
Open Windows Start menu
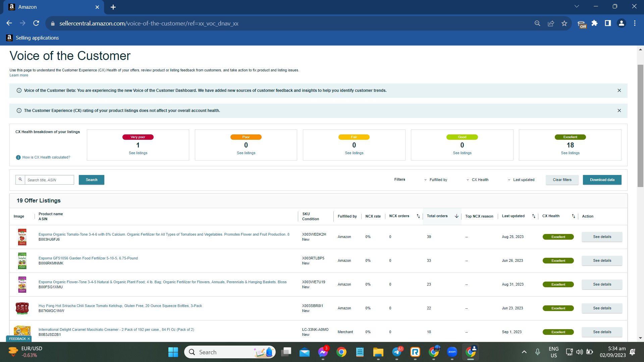click(173, 352)
